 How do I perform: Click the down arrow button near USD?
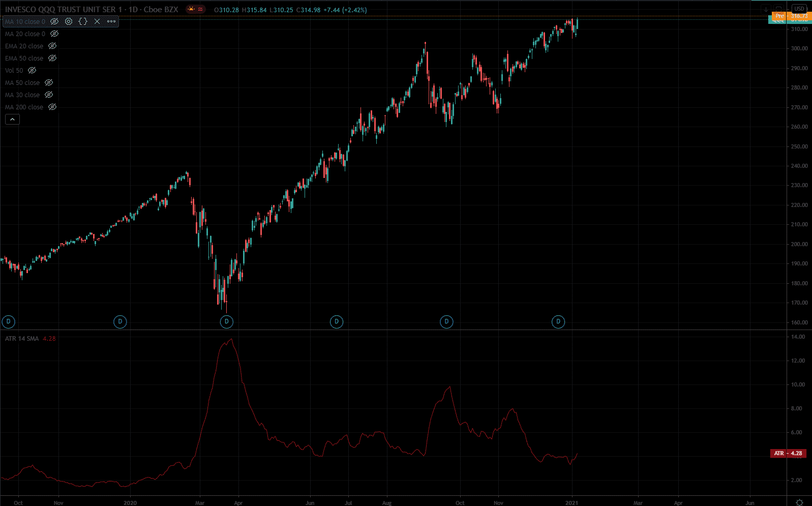(766, 9)
